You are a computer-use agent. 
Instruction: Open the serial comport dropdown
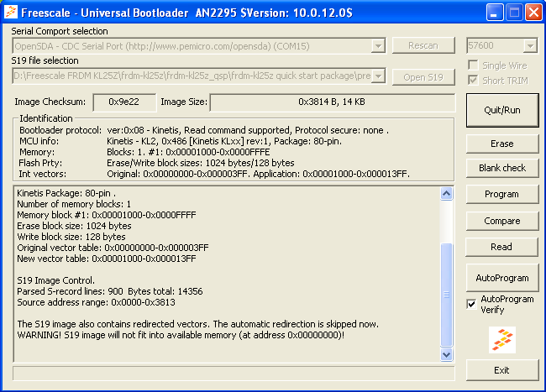point(378,45)
